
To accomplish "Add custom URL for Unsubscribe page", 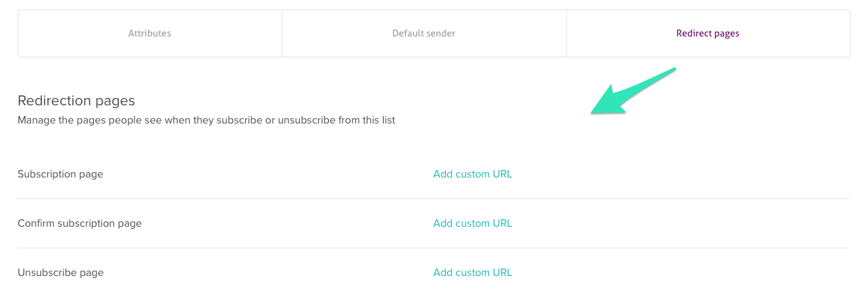I will click(472, 273).
